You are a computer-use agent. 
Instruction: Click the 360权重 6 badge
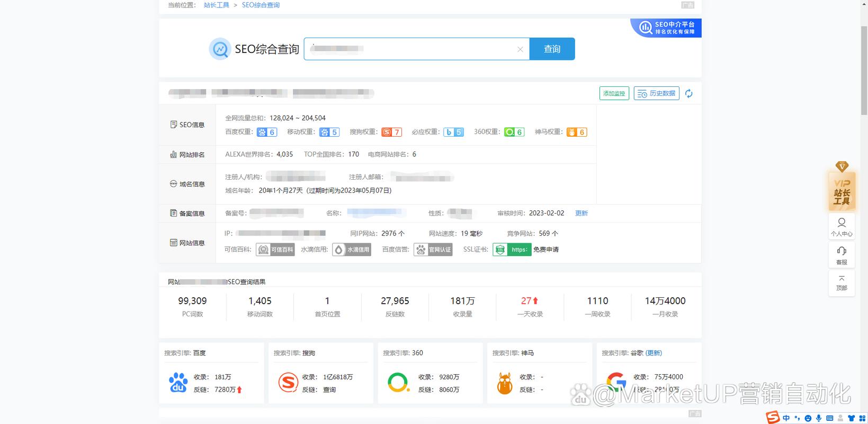(514, 132)
